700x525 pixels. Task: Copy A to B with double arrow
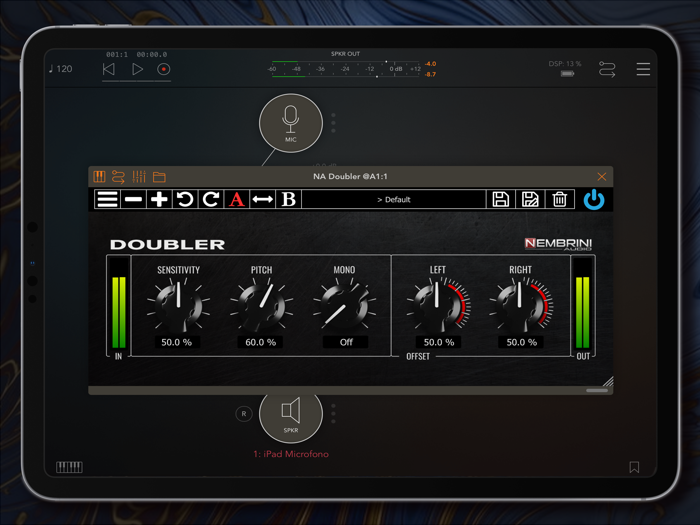pyautogui.click(x=262, y=199)
